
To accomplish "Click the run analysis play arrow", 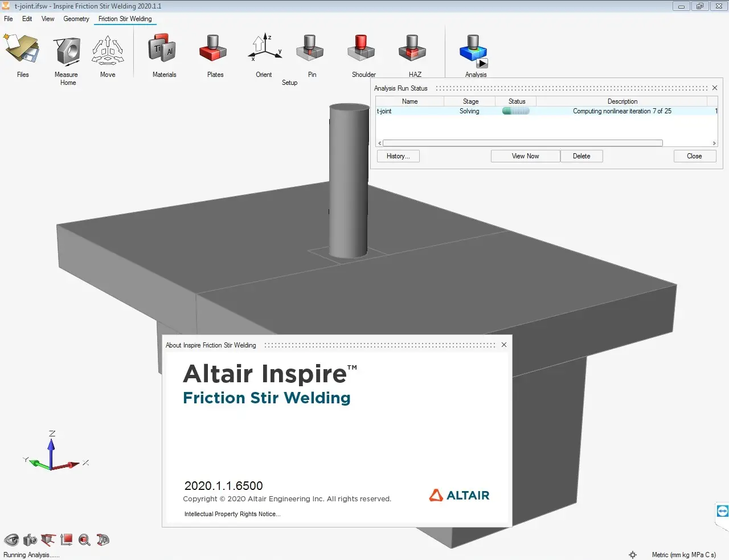I will [x=482, y=64].
